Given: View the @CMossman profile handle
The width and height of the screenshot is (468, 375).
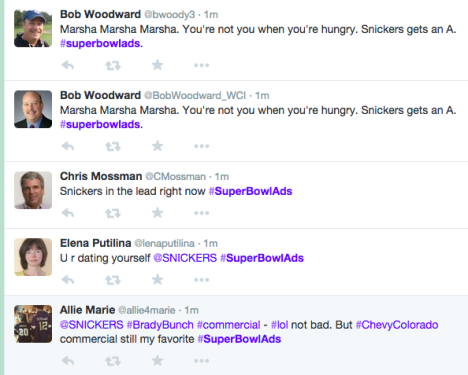Looking at the screenshot, I should coord(175,176).
